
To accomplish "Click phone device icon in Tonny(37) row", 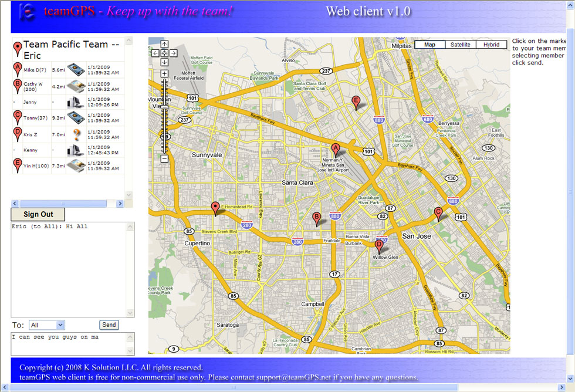I will [76, 117].
